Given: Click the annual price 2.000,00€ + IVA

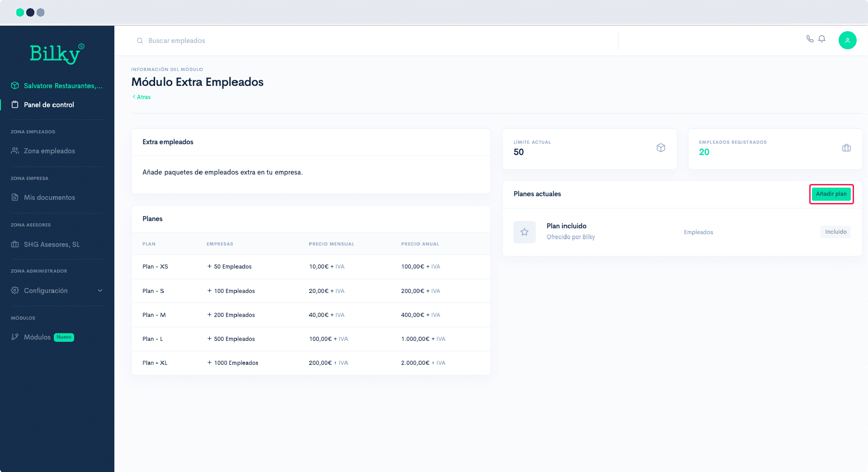Looking at the screenshot, I should point(423,363).
